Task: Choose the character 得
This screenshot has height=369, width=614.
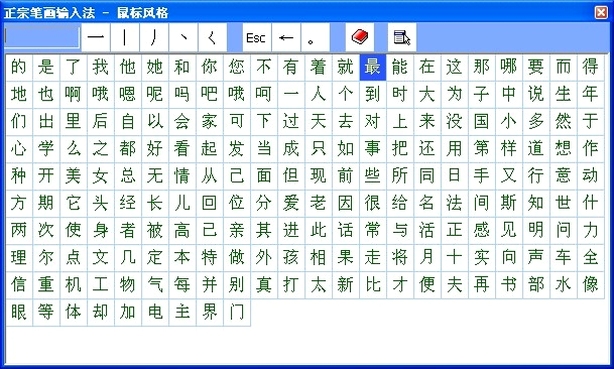Action: point(590,67)
